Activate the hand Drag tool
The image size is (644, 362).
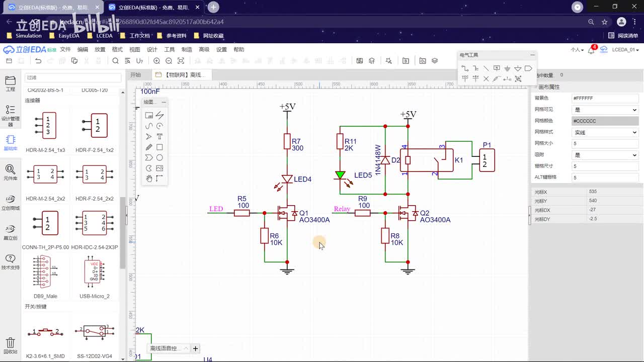pos(149,179)
